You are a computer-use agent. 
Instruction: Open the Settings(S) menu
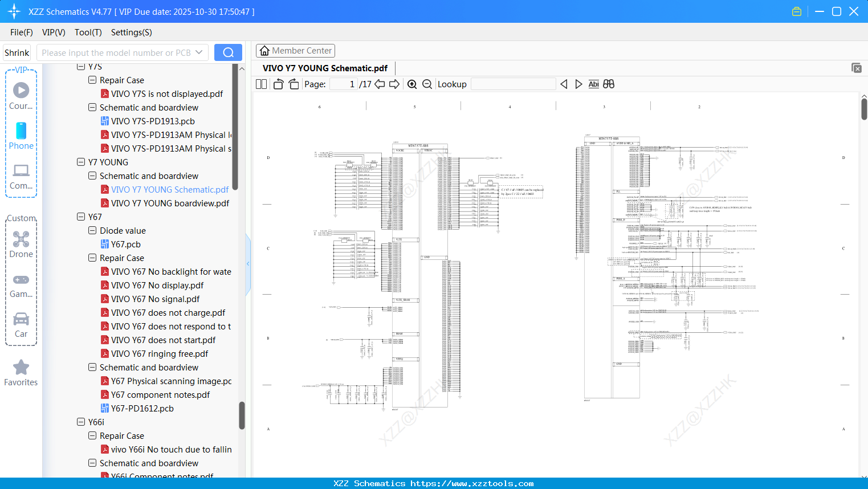[x=131, y=32]
